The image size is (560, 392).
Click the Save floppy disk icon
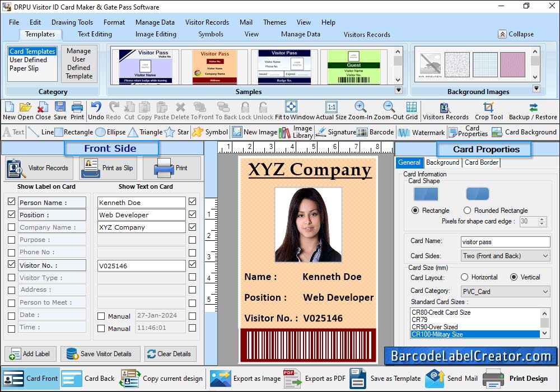point(60,107)
